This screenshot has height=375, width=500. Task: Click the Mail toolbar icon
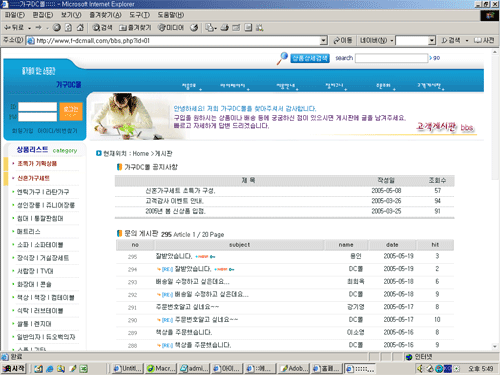tap(210, 28)
